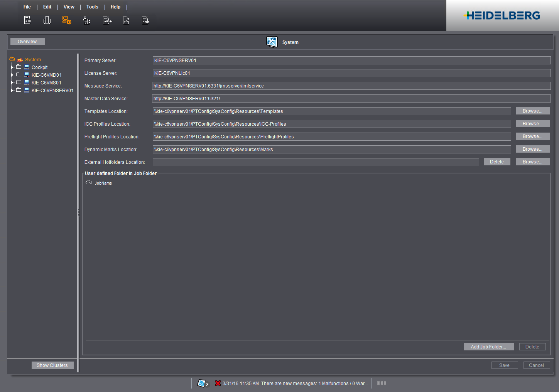Click the printing press toolbar icon

47,20
